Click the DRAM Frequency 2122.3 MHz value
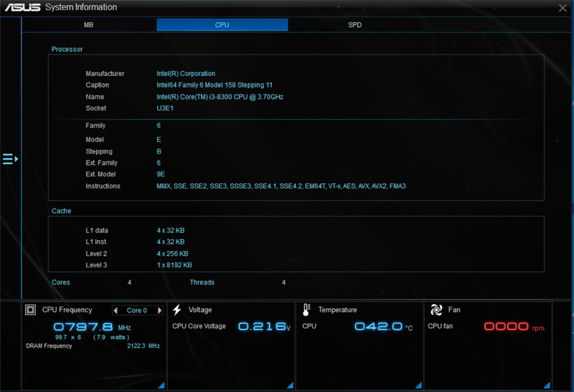The height and width of the screenshot is (392, 574). [x=143, y=346]
